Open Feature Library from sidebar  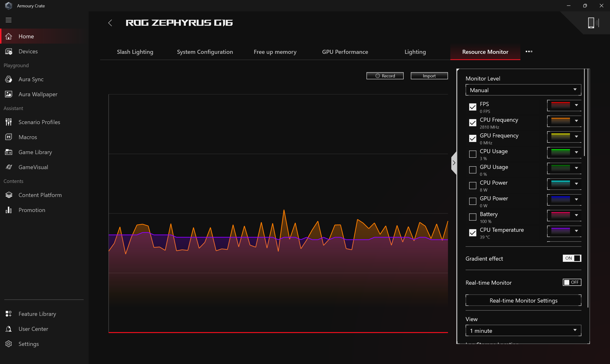coord(37,314)
